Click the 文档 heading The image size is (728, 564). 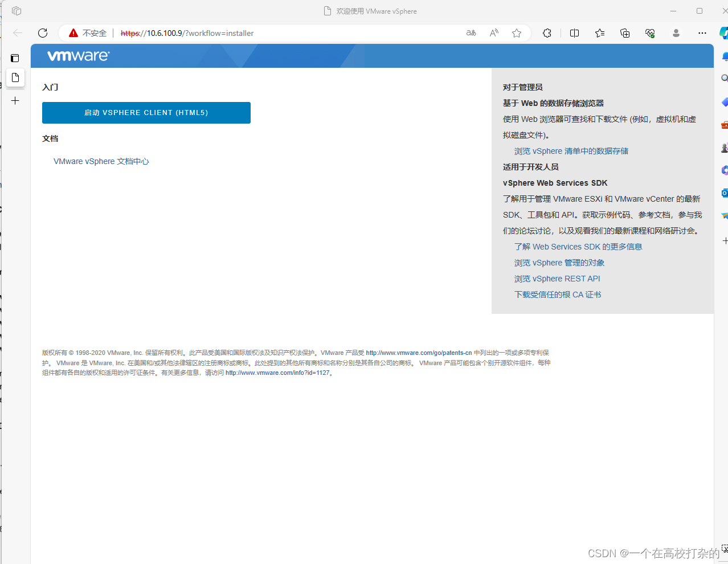click(x=50, y=138)
